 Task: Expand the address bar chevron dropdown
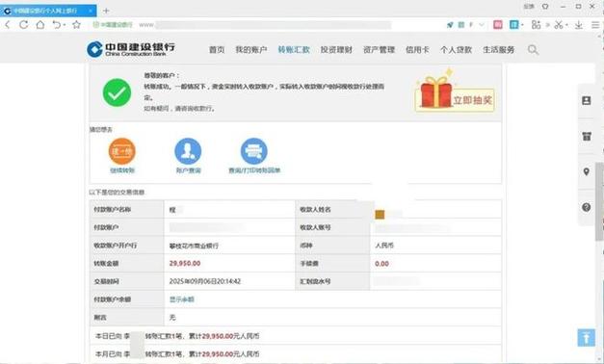[482, 25]
